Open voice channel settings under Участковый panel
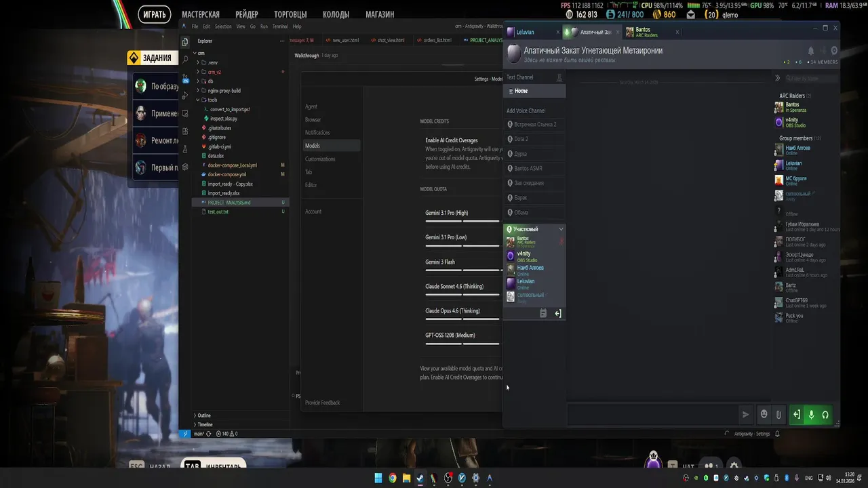The image size is (868, 488). [543, 313]
